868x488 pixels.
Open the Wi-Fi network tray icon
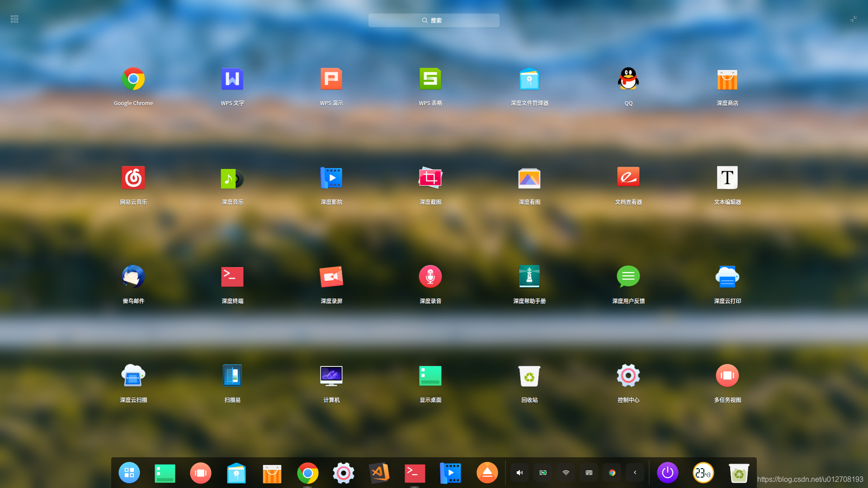[566, 473]
